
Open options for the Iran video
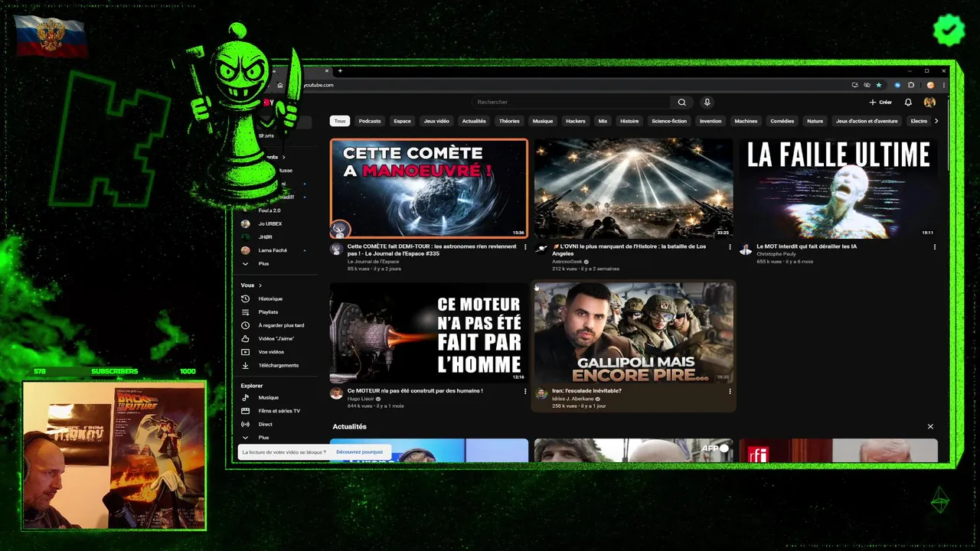pyautogui.click(x=730, y=391)
